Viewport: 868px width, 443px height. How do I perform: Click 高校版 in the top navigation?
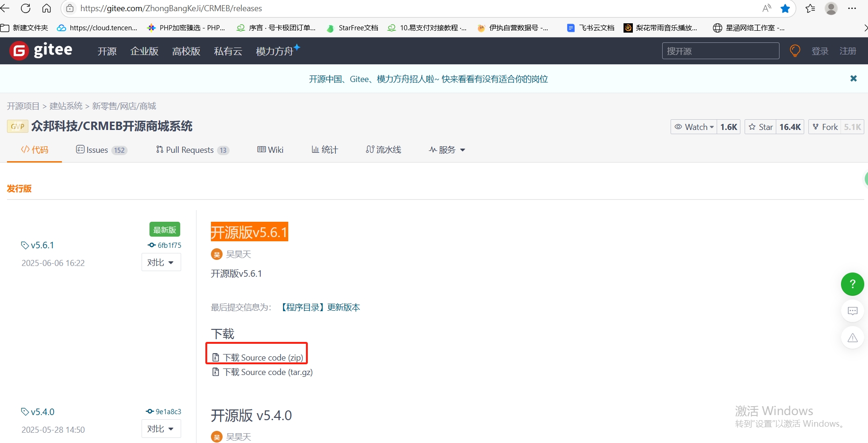tap(186, 51)
